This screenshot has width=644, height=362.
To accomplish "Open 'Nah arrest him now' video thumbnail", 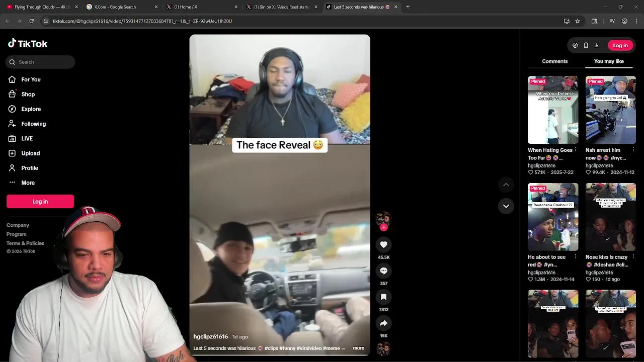I will coord(611,110).
